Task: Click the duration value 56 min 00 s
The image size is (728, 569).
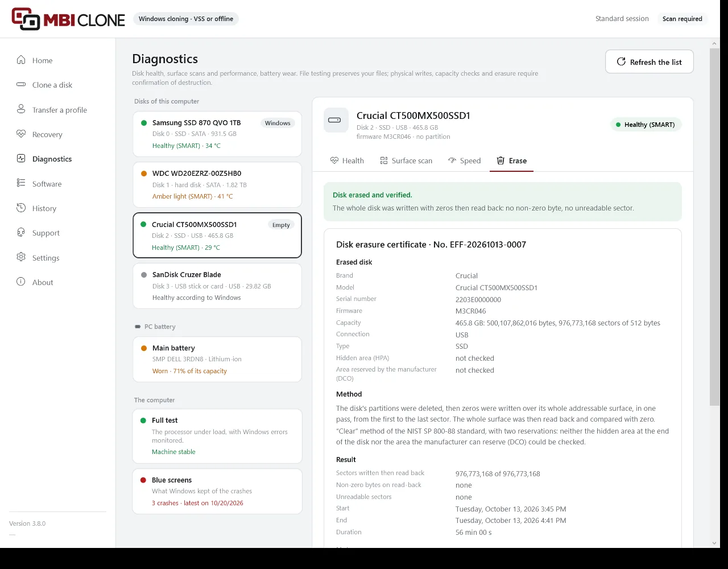Action: click(474, 533)
